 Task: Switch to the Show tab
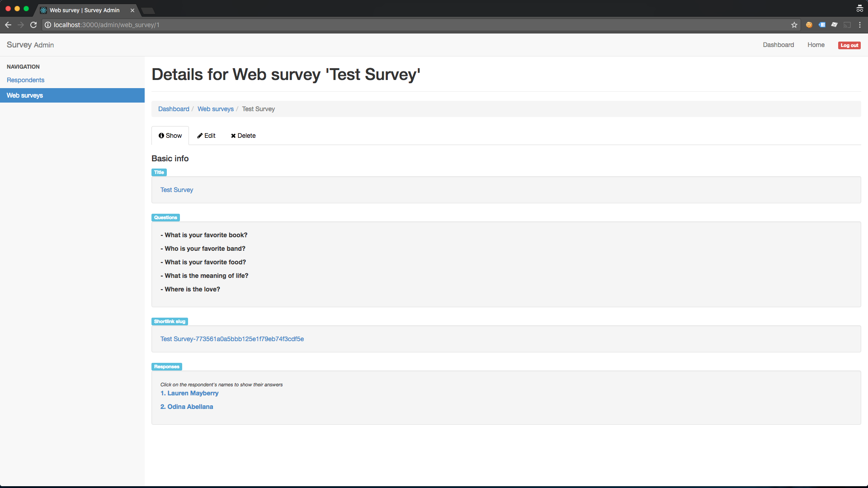tap(170, 136)
